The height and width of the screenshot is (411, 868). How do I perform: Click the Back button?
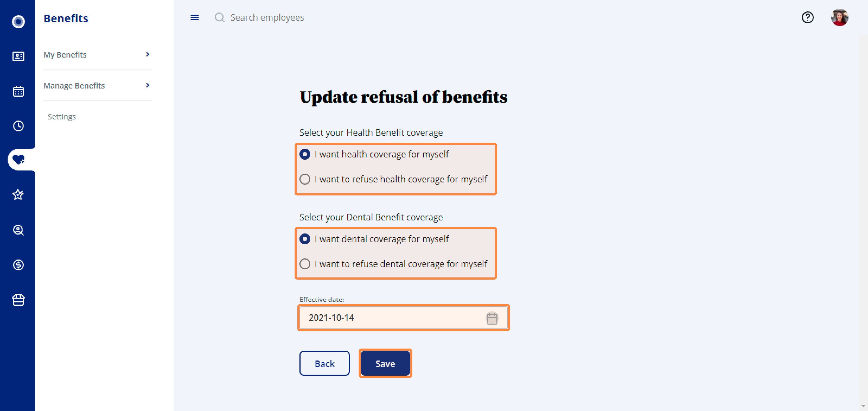324,363
